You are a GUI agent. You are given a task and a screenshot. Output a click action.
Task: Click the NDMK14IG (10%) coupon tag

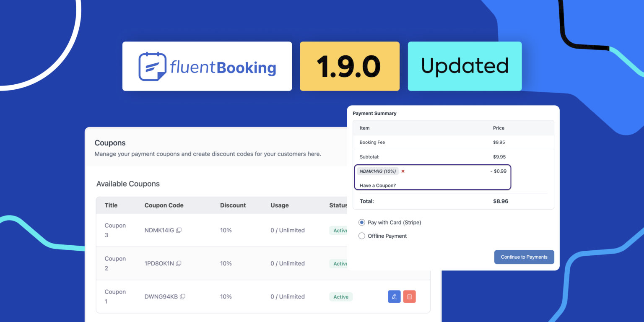tap(378, 171)
